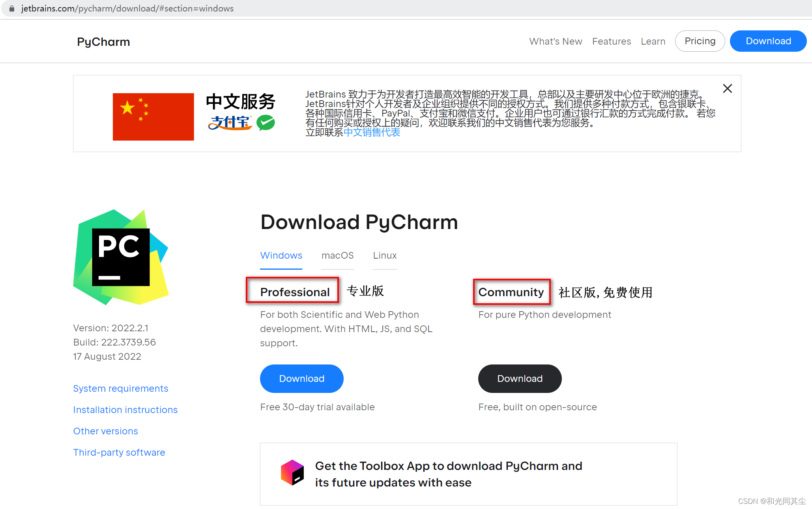The width and height of the screenshot is (812, 509).
Task: Open the 中文销售代表 link
Action: (x=372, y=132)
